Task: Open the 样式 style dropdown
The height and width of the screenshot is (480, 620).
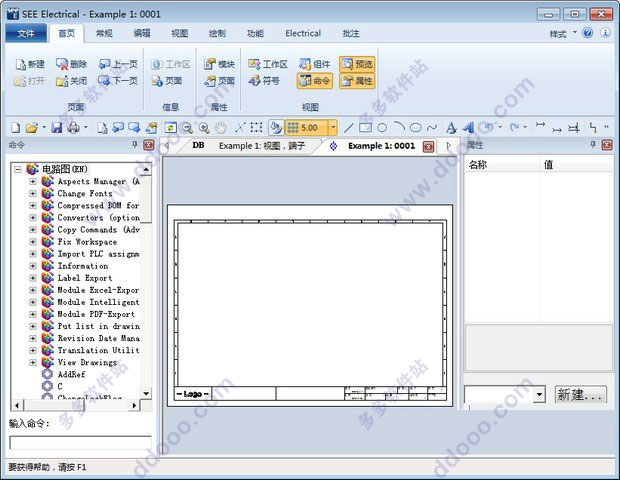Action: coord(563,34)
